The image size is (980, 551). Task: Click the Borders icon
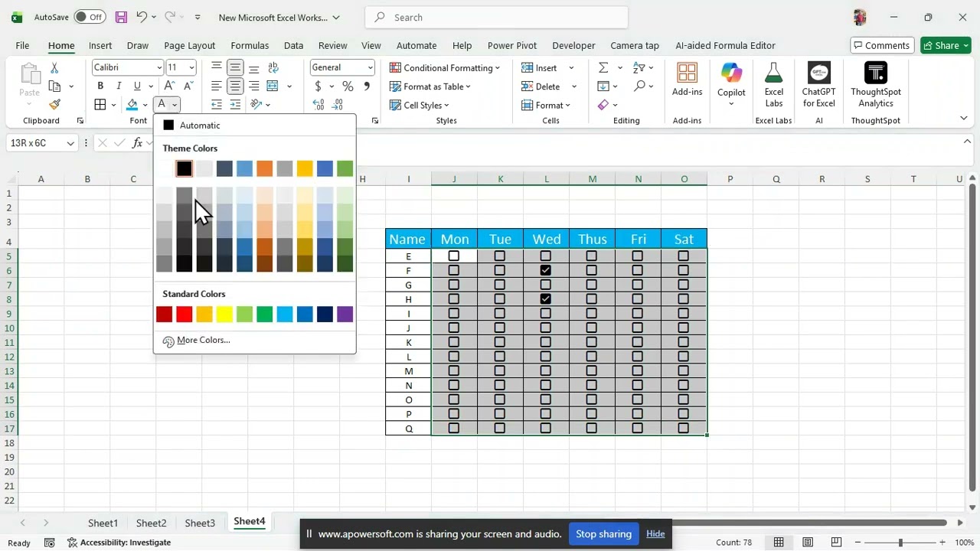click(x=100, y=105)
